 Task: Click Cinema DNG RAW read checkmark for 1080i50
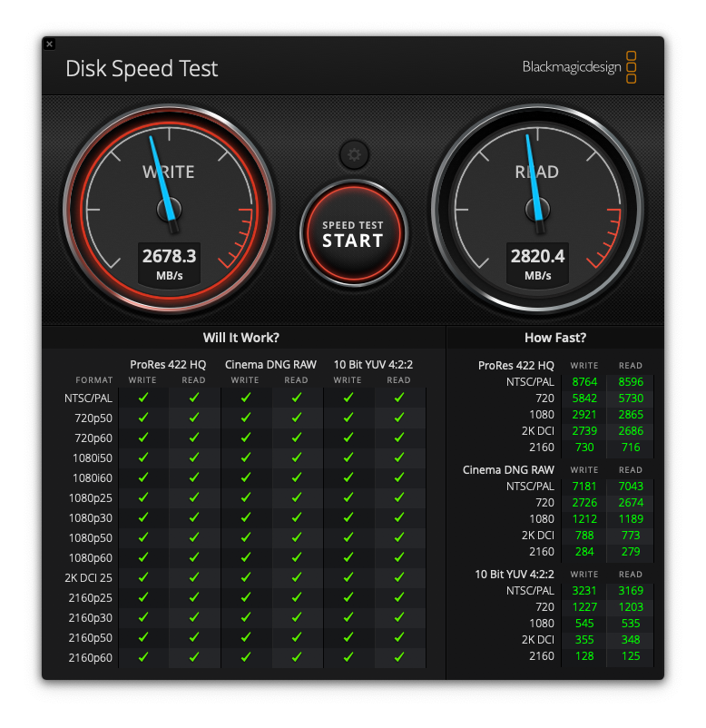click(297, 457)
